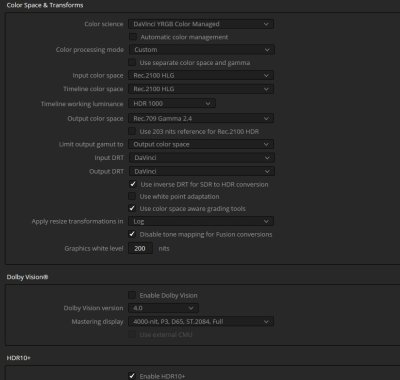Select the Input DRT dropdown

(202, 158)
